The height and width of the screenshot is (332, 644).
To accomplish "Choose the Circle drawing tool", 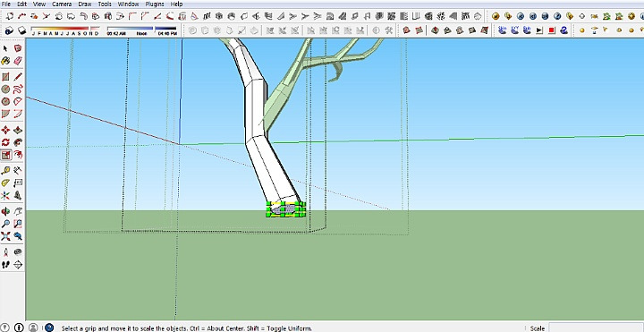I will point(5,89).
